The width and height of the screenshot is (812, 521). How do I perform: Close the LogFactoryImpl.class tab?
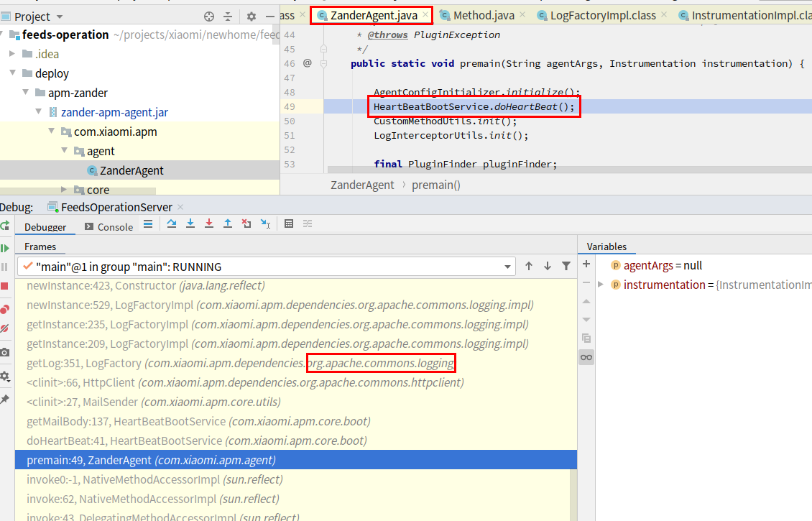tap(664, 15)
